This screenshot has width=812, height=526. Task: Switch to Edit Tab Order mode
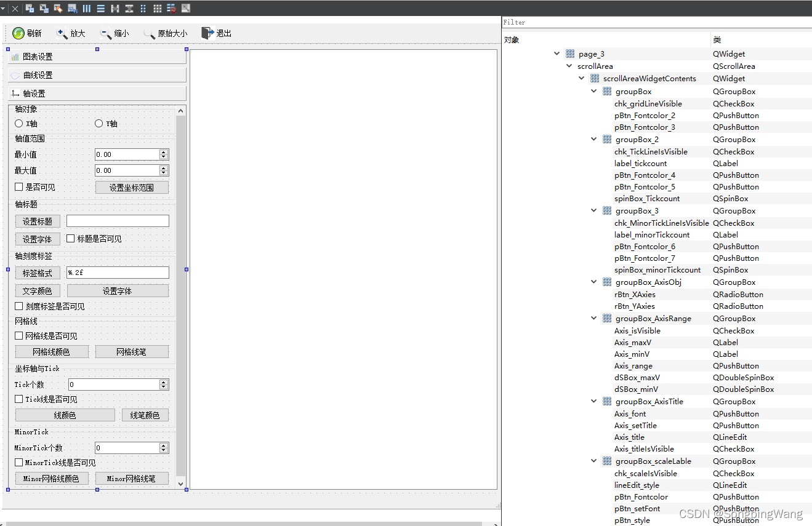(72, 9)
